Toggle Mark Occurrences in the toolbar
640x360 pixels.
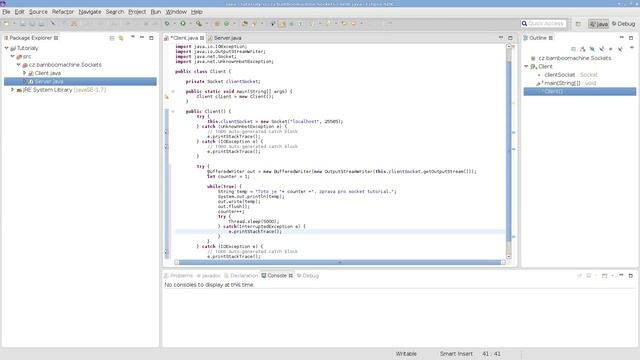pos(282,24)
